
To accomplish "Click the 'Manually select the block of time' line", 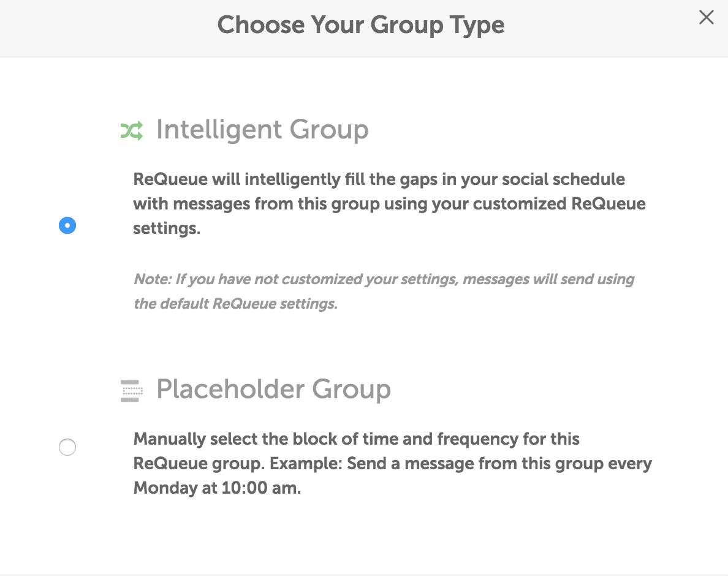I will click(356, 439).
